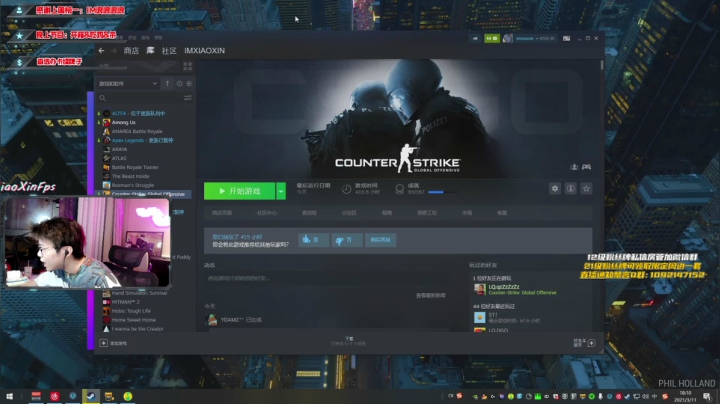The height and width of the screenshot is (404, 720).
Task: Click the green notifications envelope button
Action: pos(492,39)
